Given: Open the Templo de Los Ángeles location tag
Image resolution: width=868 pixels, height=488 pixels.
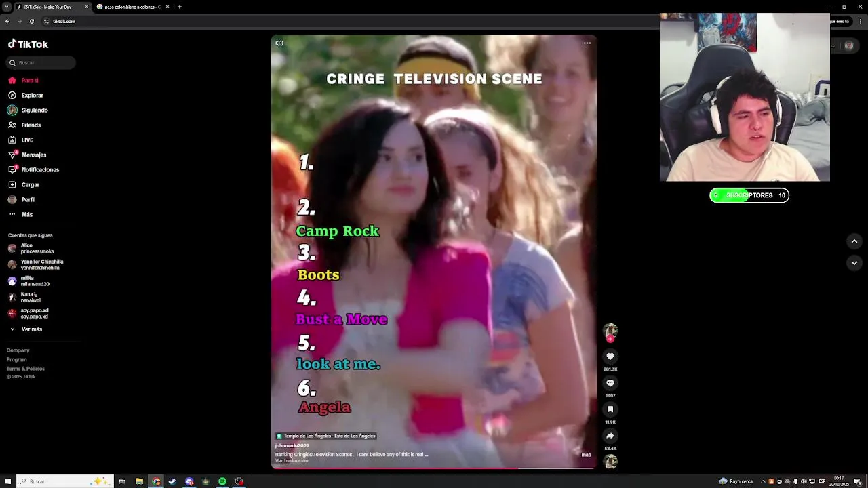Looking at the screenshot, I should [x=325, y=436].
